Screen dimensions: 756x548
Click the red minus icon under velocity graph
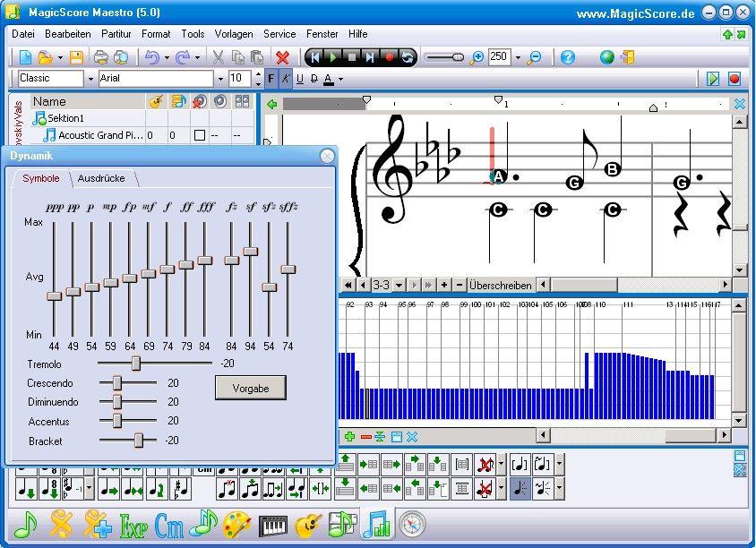tap(366, 437)
